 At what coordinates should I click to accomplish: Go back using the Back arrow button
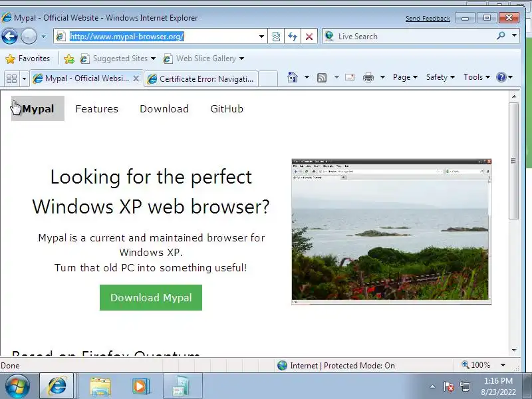click(x=9, y=37)
